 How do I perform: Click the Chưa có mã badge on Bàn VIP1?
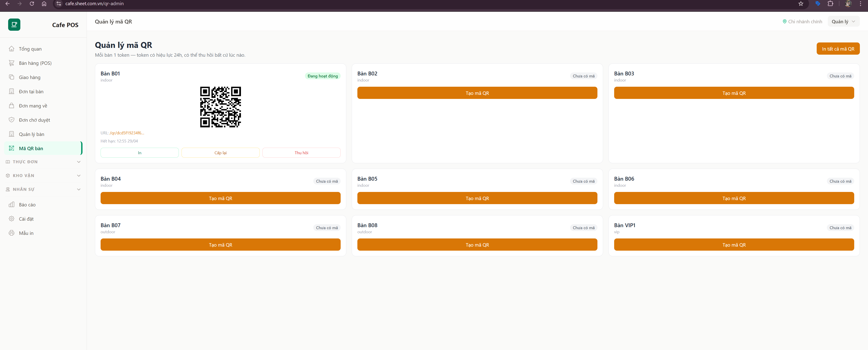point(840,228)
